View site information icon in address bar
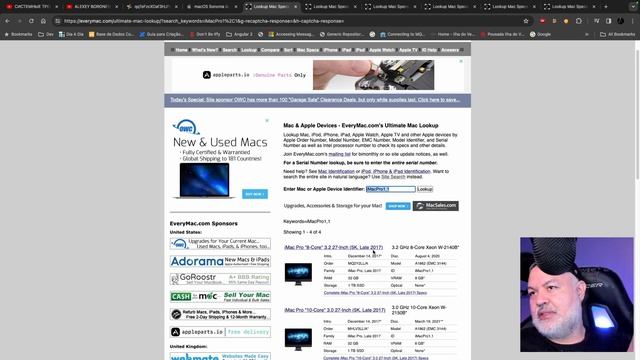 pyautogui.click(x=57, y=21)
